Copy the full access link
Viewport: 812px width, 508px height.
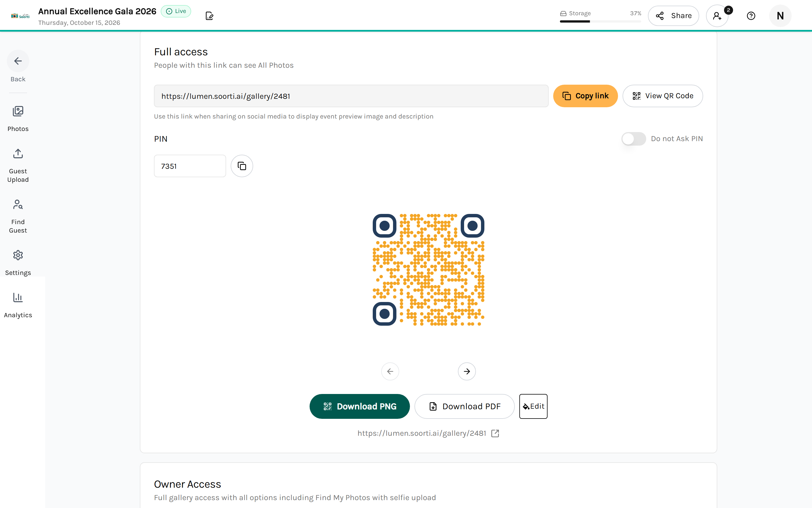click(x=585, y=96)
